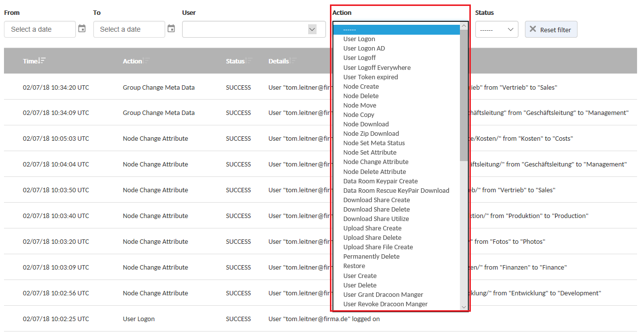This screenshot has width=644, height=335.
Task: Choose "Data Room Rescue KeyPair Download" option
Action: [x=396, y=190]
